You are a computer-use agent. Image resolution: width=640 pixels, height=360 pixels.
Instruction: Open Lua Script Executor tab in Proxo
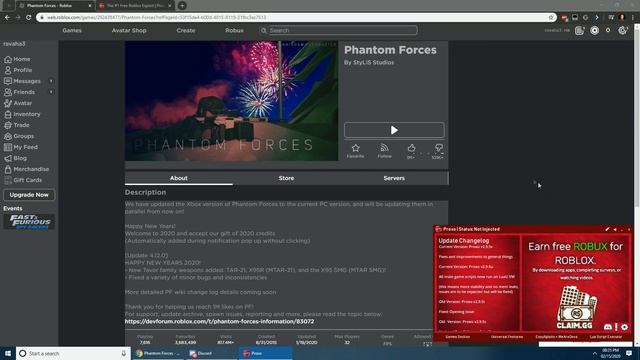(606, 337)
